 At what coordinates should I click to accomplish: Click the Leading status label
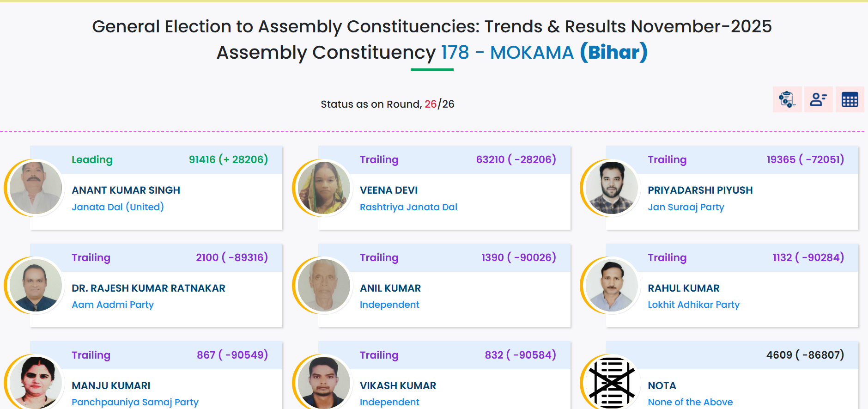[x=92, y=159]
